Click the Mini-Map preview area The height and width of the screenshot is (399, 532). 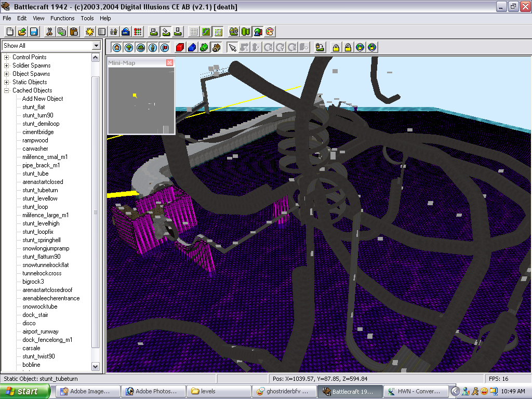click(x=141, y=100)
